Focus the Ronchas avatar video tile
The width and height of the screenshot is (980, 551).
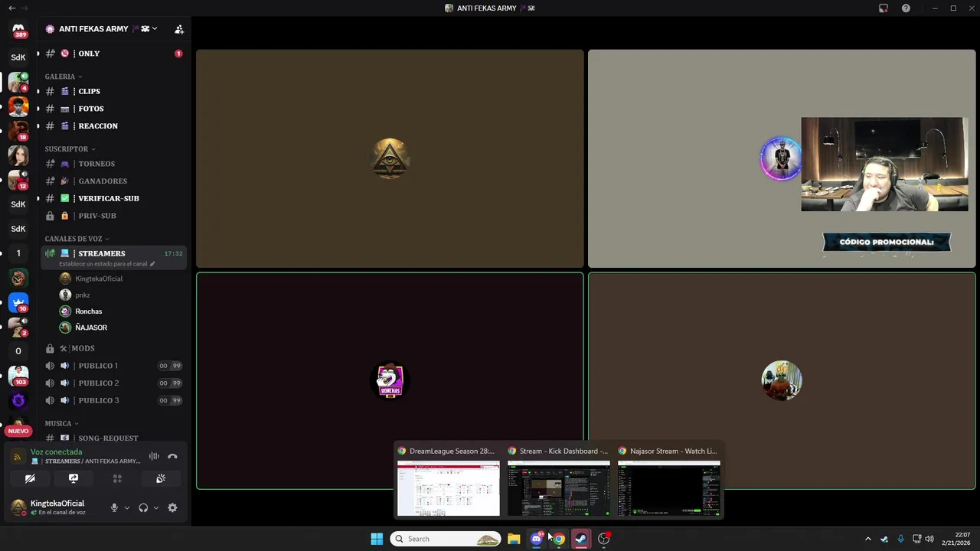[390, 381]
